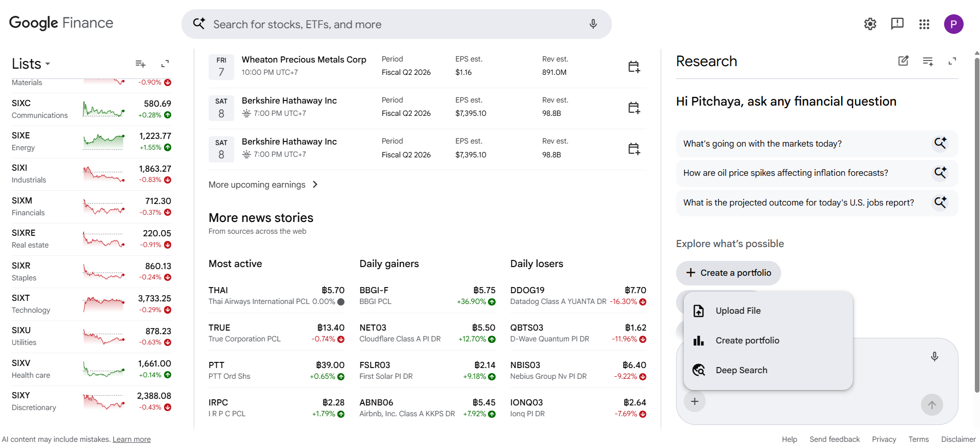Expand More upcoming earnings
The width and height of the screenshot is (980, 448).
(x=263, y=185)
